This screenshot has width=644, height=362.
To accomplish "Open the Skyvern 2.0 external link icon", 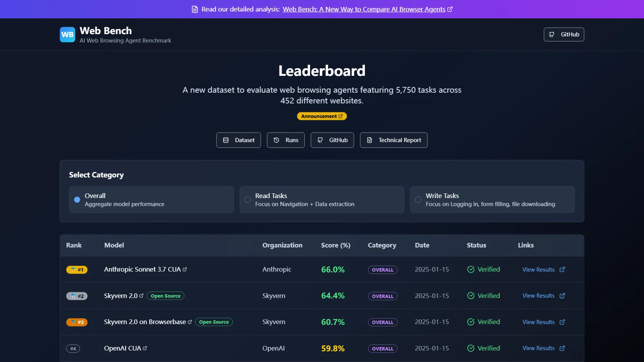I will (x=141, y=296).
